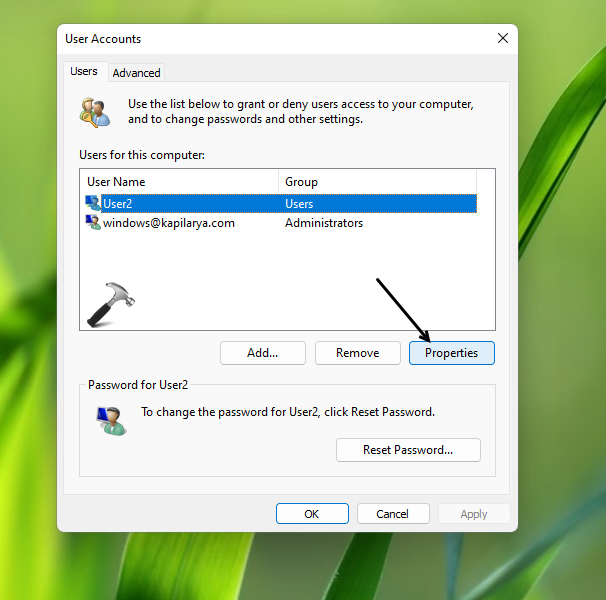This screenshot has width=606, height=600.
Task: Click the password section user icon
Action: coord(110,420)
